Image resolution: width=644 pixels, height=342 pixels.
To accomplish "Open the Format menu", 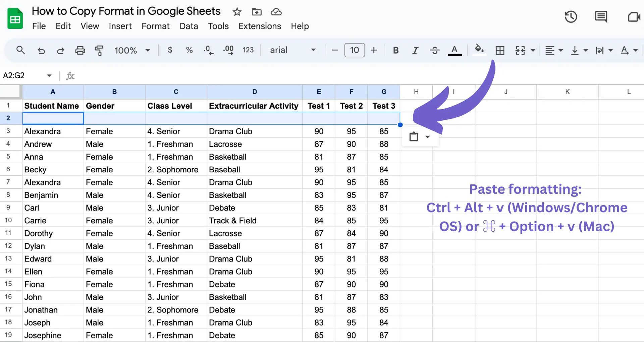I will [x=156, y=26].
